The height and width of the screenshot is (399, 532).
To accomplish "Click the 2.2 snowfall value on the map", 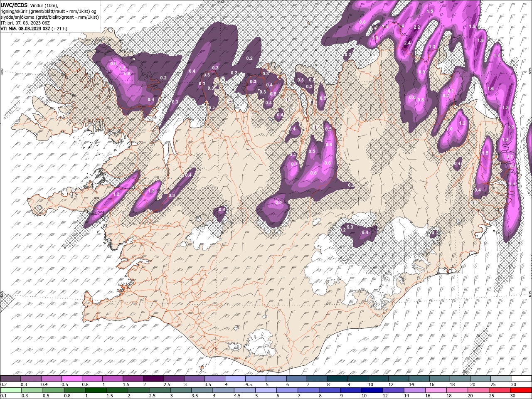I will point(417,27).
